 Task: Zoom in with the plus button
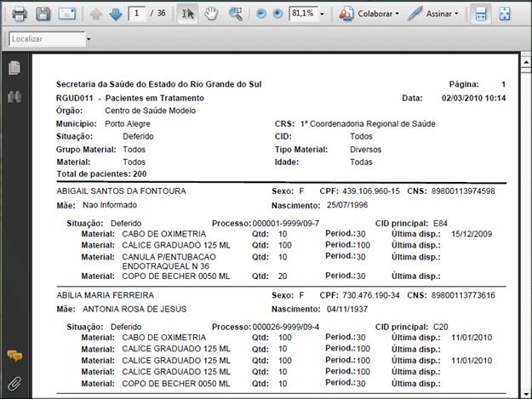coord(277,14)
